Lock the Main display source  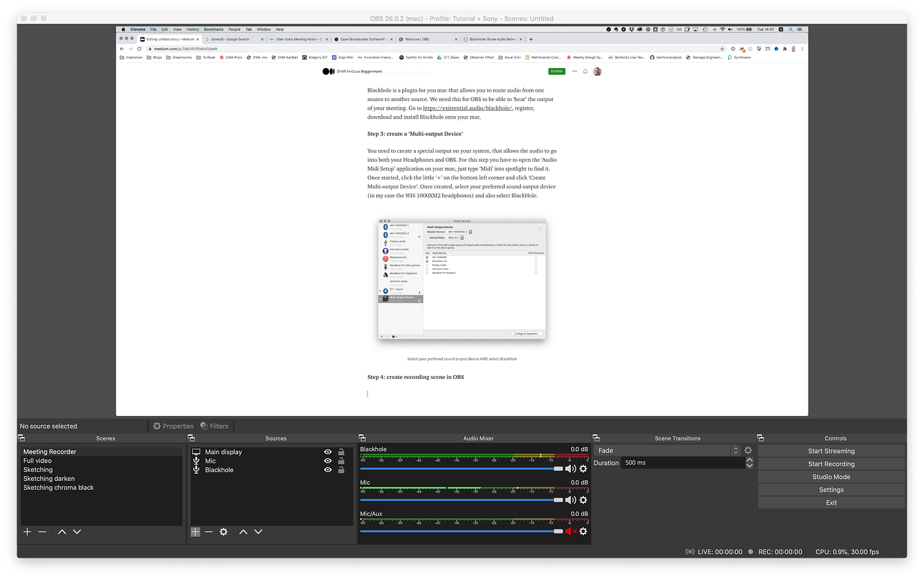tap(341, 452)
